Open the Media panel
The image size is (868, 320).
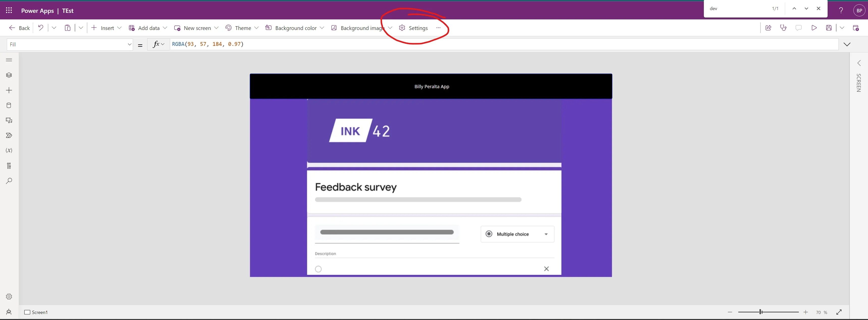tap(9, 120)
